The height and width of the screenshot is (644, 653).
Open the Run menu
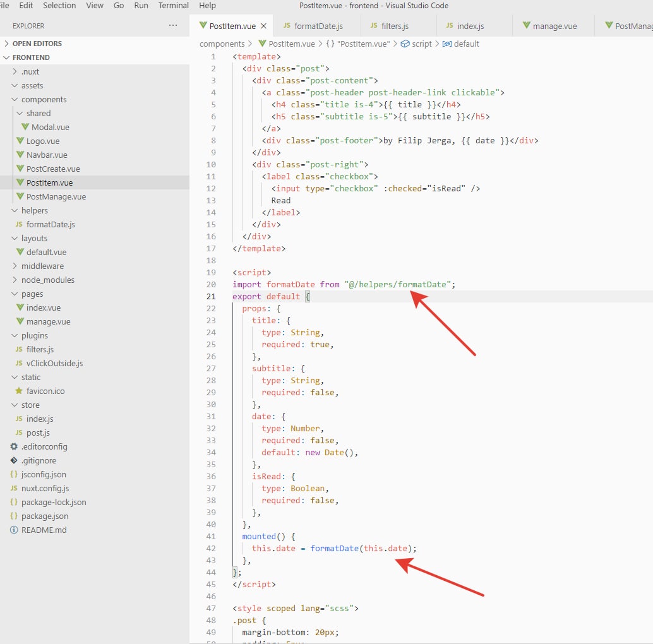pos(141,6)
